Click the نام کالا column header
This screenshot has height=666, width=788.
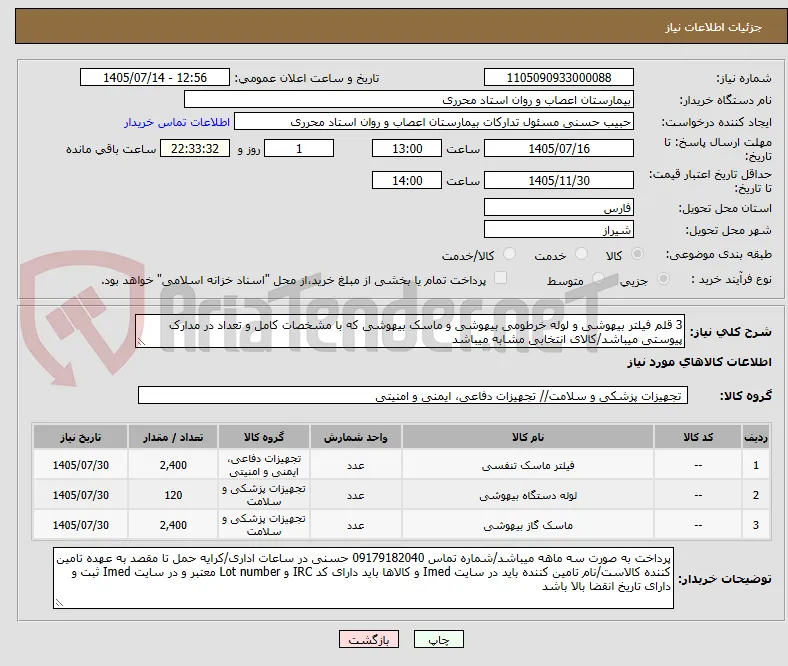(528, 437)
